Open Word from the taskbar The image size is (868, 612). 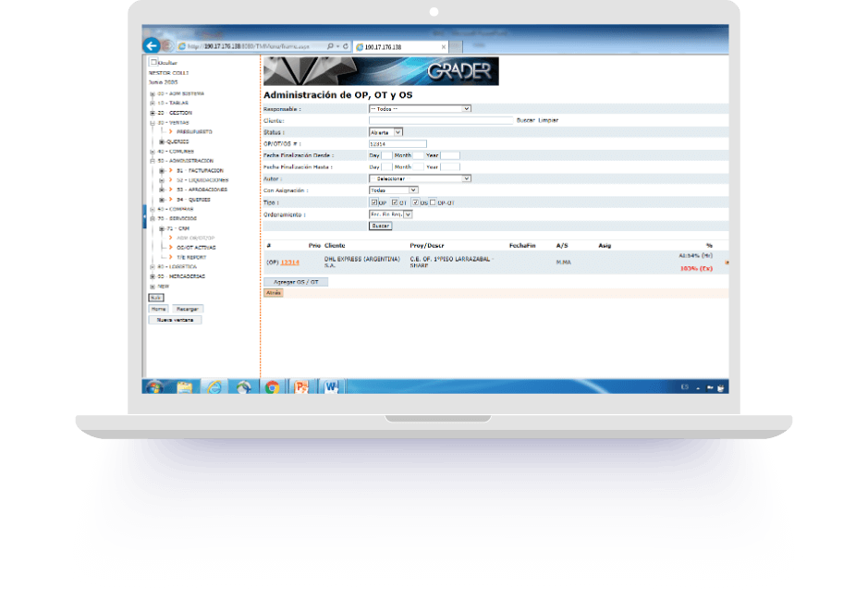coord(331,387)
